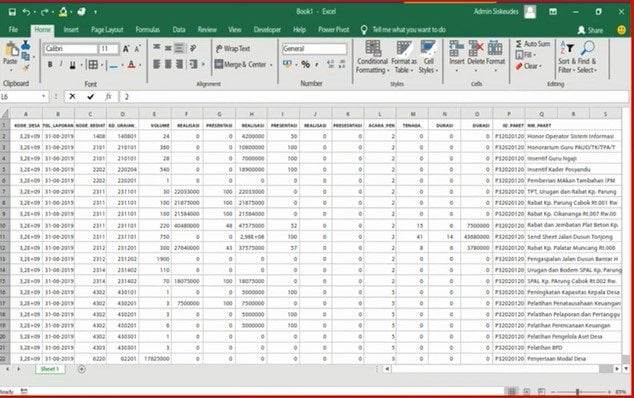Open the Format cells menu
Image resolution: width=634 pixels, height=398 pixels.
pyautogui.click(x=495, y=56)
